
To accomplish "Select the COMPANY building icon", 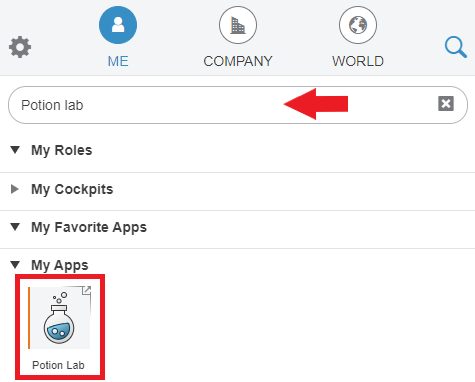I will [x=238, y=25].
